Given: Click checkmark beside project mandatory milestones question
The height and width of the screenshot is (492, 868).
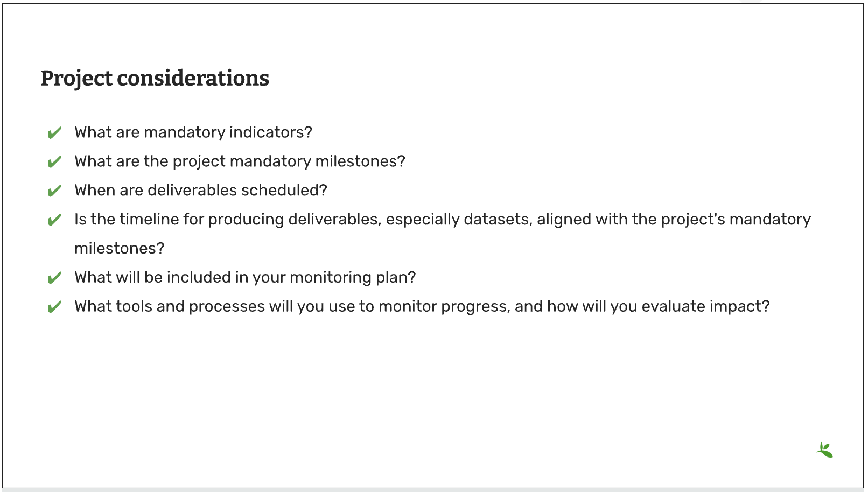Looking at the screenshot, I should [54, 162].
